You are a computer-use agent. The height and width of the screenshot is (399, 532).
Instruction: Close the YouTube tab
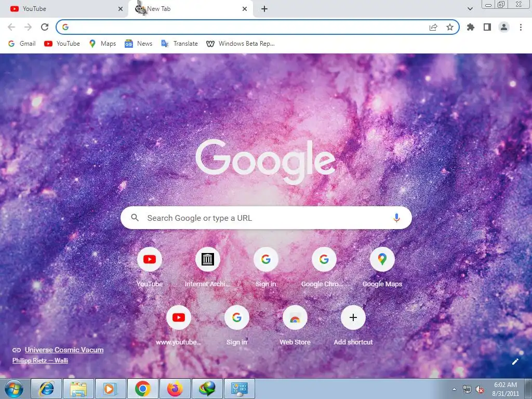click(x=121, y=9)
